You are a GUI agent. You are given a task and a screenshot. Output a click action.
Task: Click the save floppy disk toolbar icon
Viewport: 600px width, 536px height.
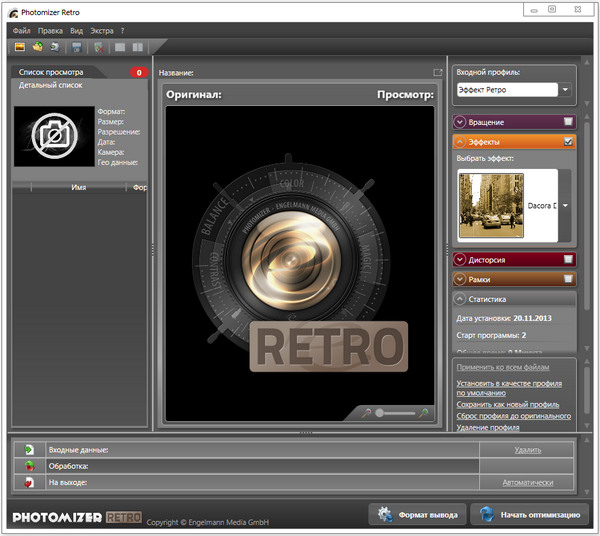(76, 47)
